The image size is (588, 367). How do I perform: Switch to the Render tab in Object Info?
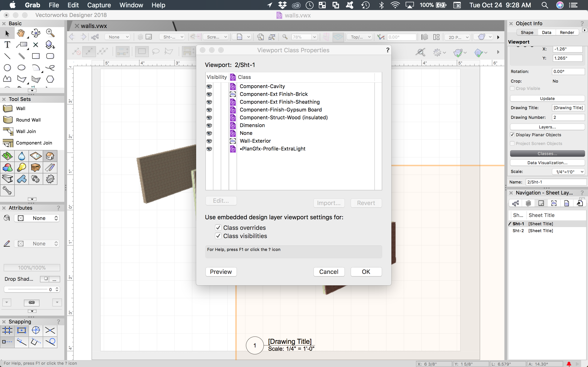click(x=567, y=32)
